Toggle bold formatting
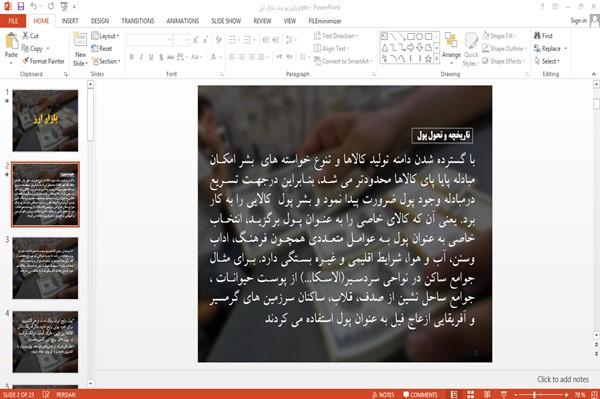 point(132,57)
